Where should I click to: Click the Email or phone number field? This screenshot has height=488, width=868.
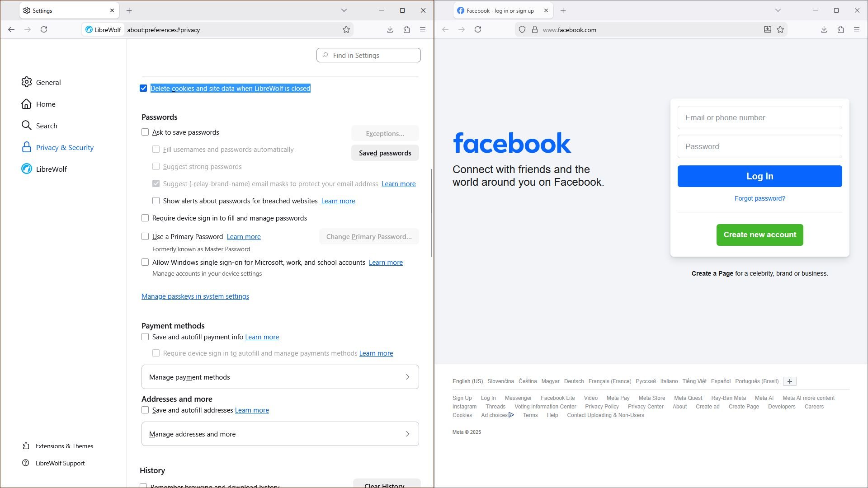click(759, 117)
